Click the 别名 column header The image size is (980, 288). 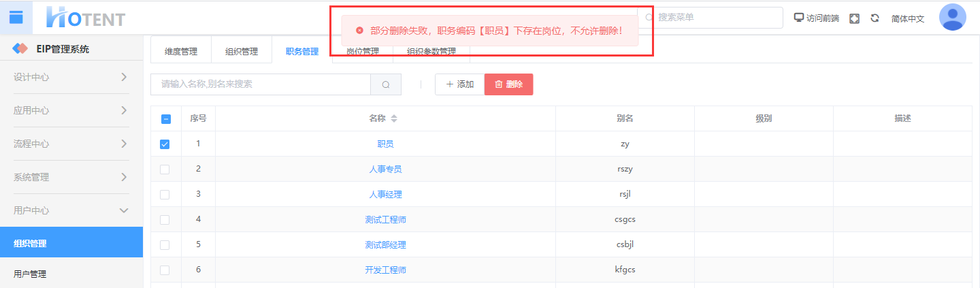[625, 118]
